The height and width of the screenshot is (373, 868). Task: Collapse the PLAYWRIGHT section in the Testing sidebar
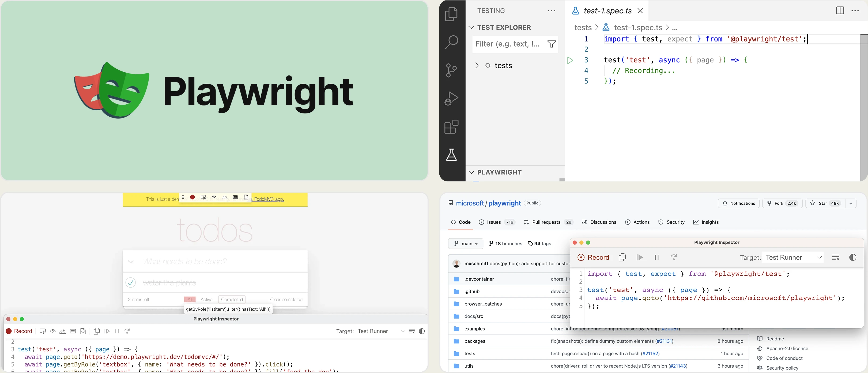tap(495, 172)
